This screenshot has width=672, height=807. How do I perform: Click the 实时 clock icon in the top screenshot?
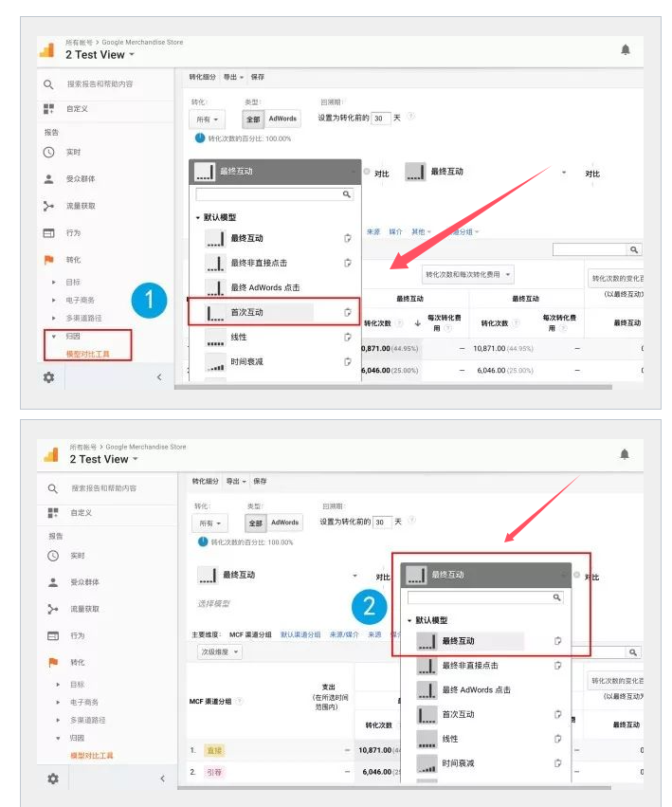tap(49, 152)
